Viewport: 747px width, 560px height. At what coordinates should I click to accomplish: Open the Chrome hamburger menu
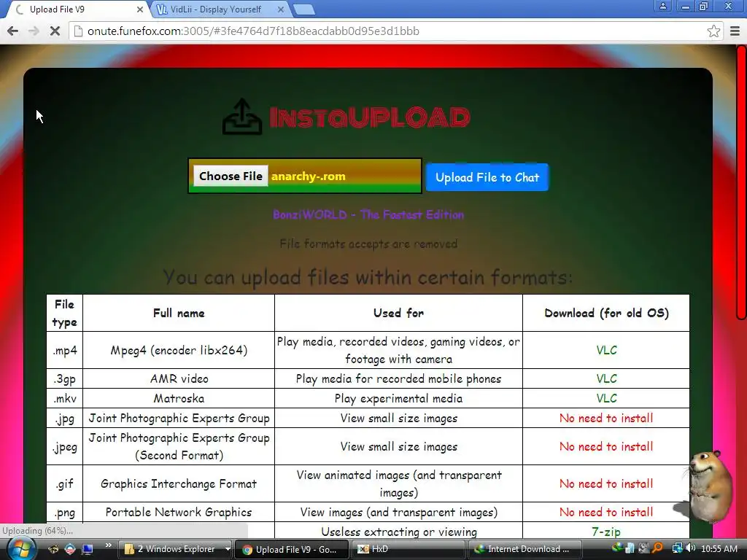735,31
